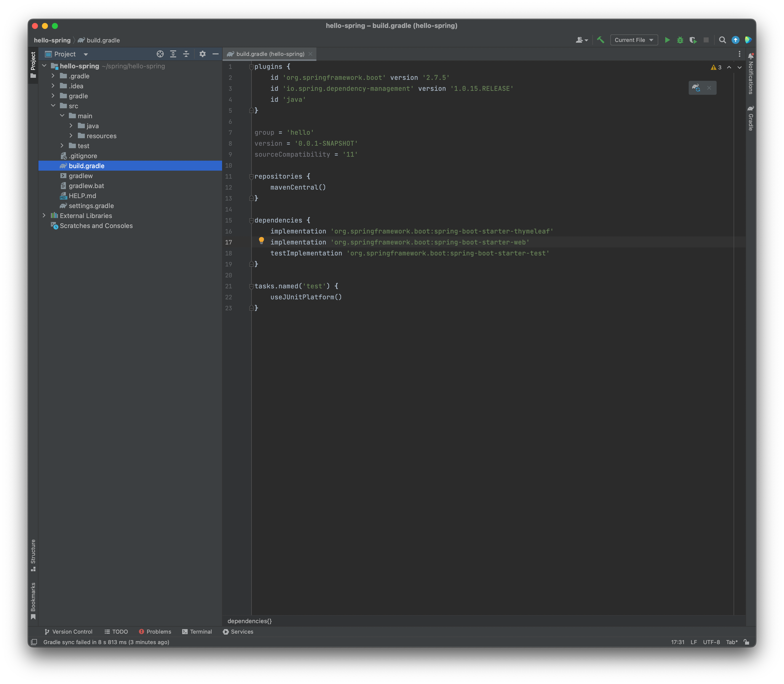Click the UTF-8 encoding status
The height and width of the screenshot is (684, 784).
coord(711,642)
